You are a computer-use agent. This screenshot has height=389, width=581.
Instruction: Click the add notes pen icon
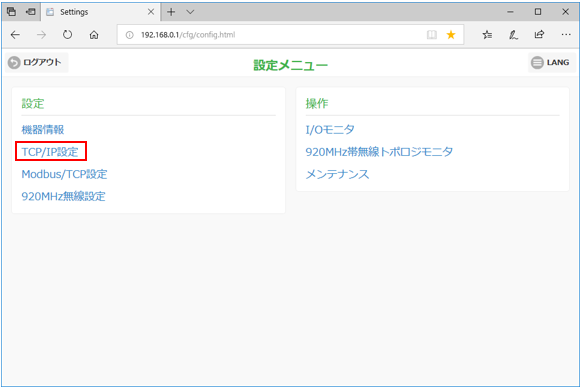513,35
